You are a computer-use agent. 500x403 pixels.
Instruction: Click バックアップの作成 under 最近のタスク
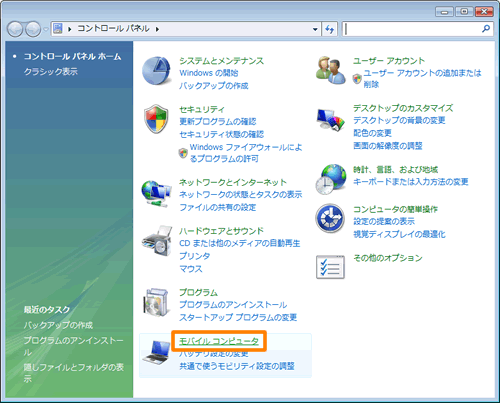(x=58, y=325)
